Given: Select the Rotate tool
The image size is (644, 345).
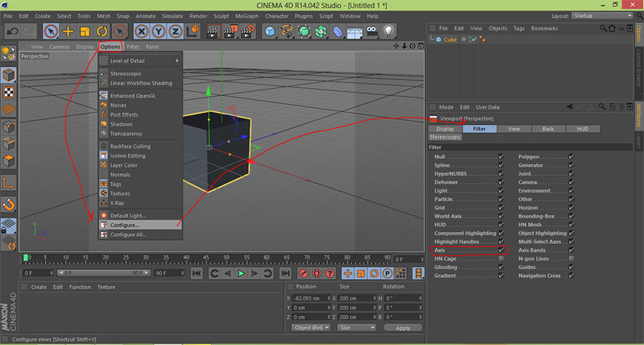Looking at the screenshot, I should [102, 31].
